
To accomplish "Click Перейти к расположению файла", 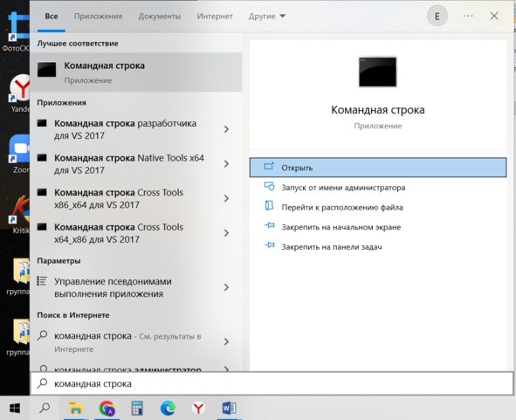I will click(342, 207).
